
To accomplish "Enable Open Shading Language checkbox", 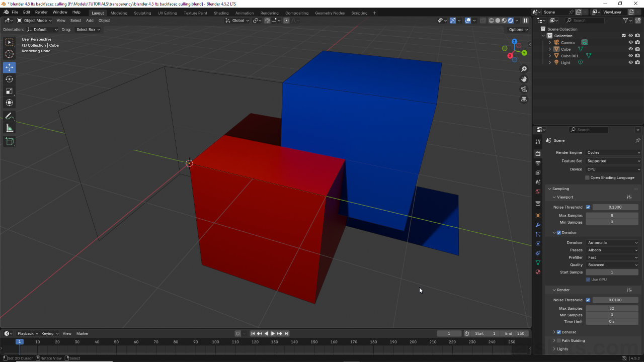I will click(x=587, y=177).
